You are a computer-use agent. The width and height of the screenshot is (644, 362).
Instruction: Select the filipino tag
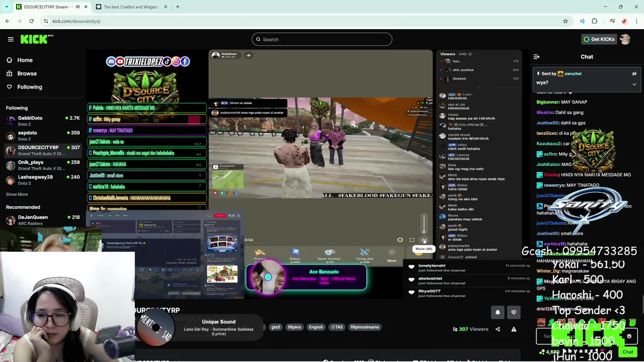pos(294,327)
